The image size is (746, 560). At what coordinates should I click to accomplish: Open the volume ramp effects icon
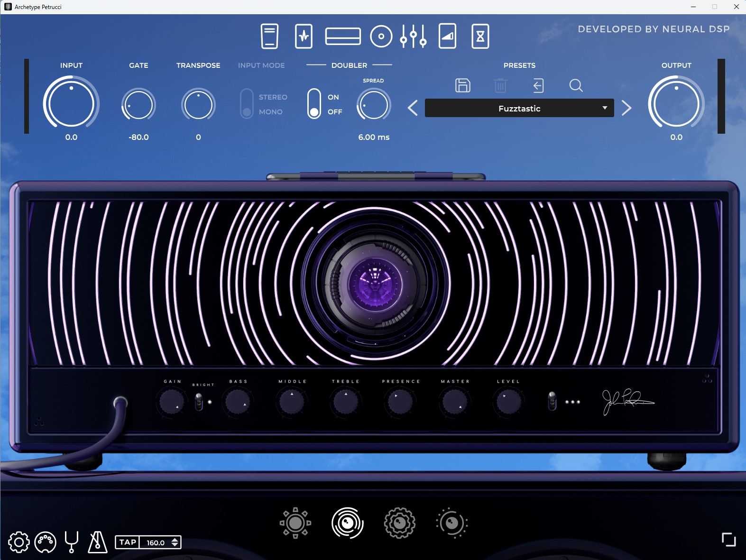447,36
